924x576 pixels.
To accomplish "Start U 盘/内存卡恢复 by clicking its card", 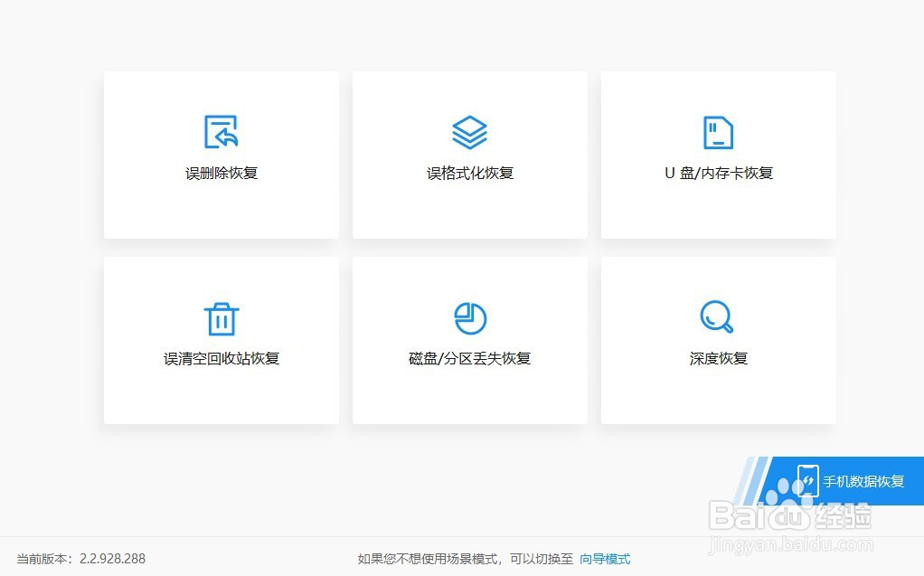I will 718,154.
